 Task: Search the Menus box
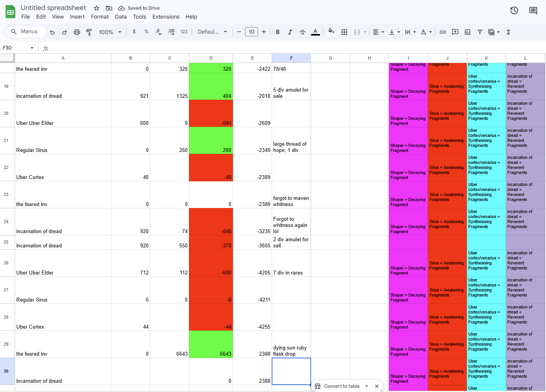(x=26, y=32)
